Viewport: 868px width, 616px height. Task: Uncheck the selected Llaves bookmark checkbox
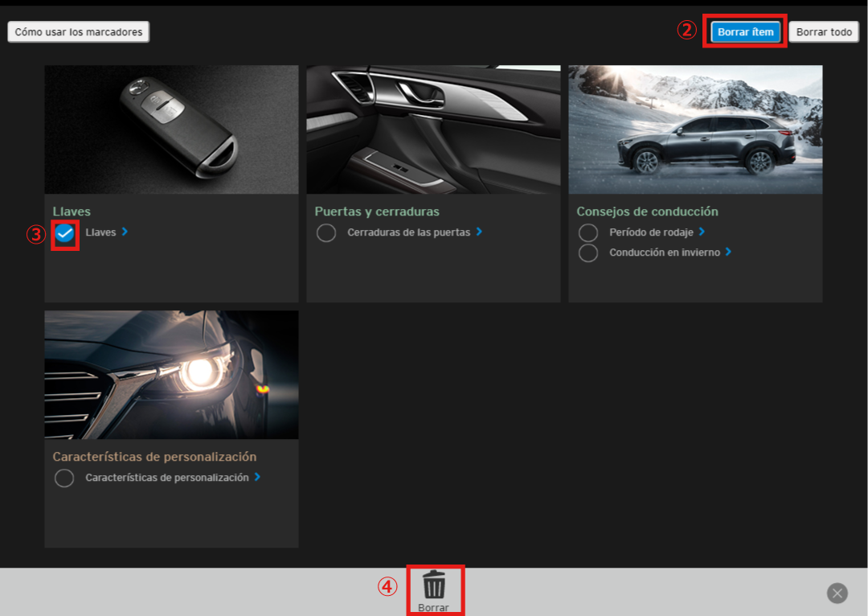tap(65, 233)
